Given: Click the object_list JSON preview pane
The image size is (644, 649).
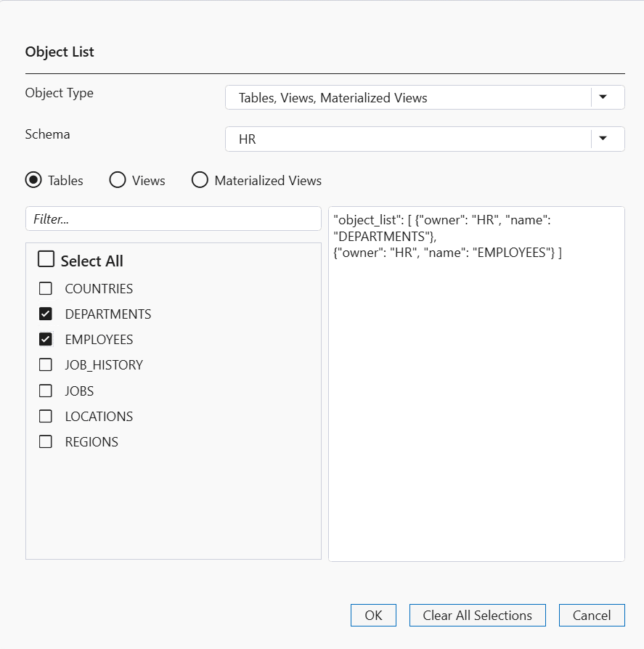Looking at the screenshot, I should click(x=476, y=385).
